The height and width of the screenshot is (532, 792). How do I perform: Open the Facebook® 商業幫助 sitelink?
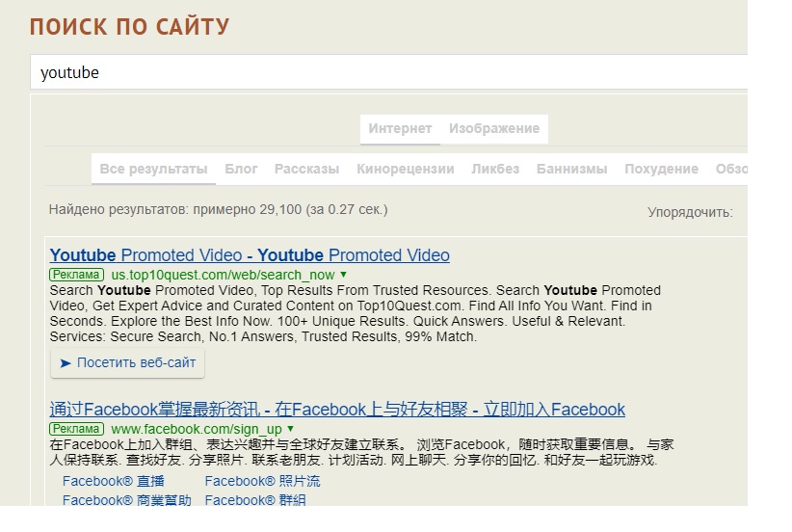click(126, 500)
